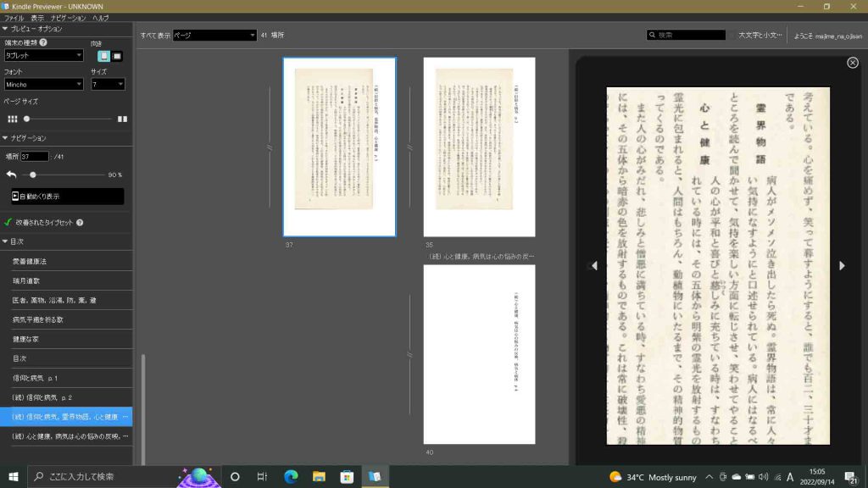Viewport: 868px width, 488px height.
Task: Click the 90% location progress slider handle
Action: 33,175
